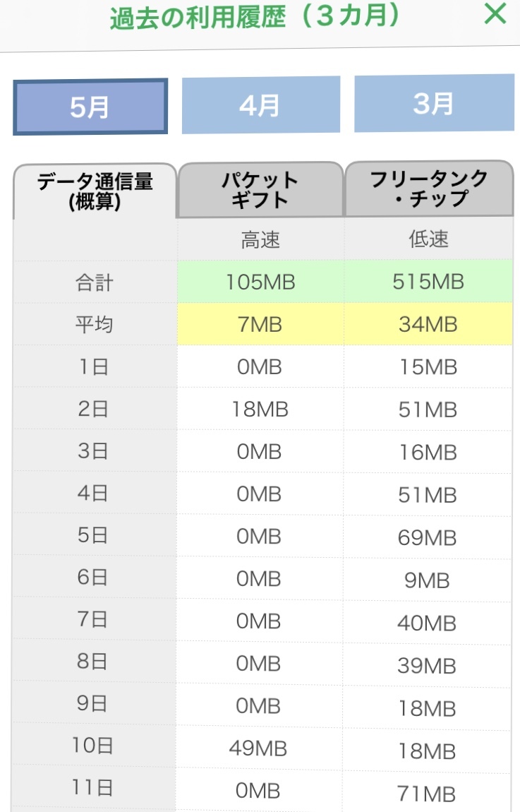Show 3月 usage history
Screen dimensions: 520x812
(434, 104)
